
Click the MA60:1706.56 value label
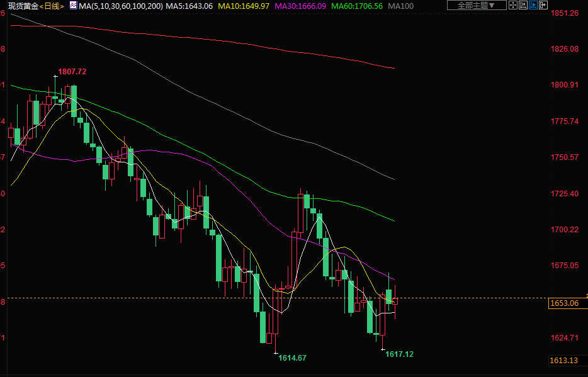pyautogui.click(x=358, y=6)
